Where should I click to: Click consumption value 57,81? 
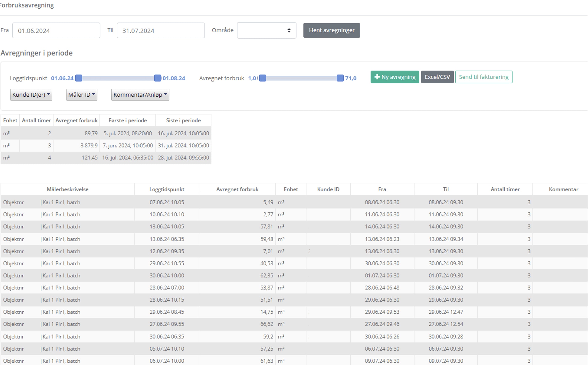point(267,227)
